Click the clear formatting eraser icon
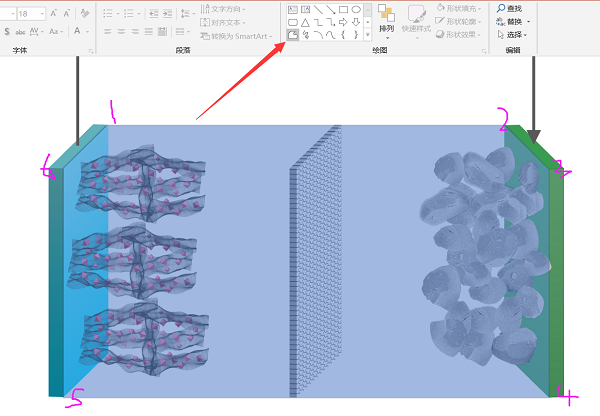The image size is (600, 416). pos(83,13)
